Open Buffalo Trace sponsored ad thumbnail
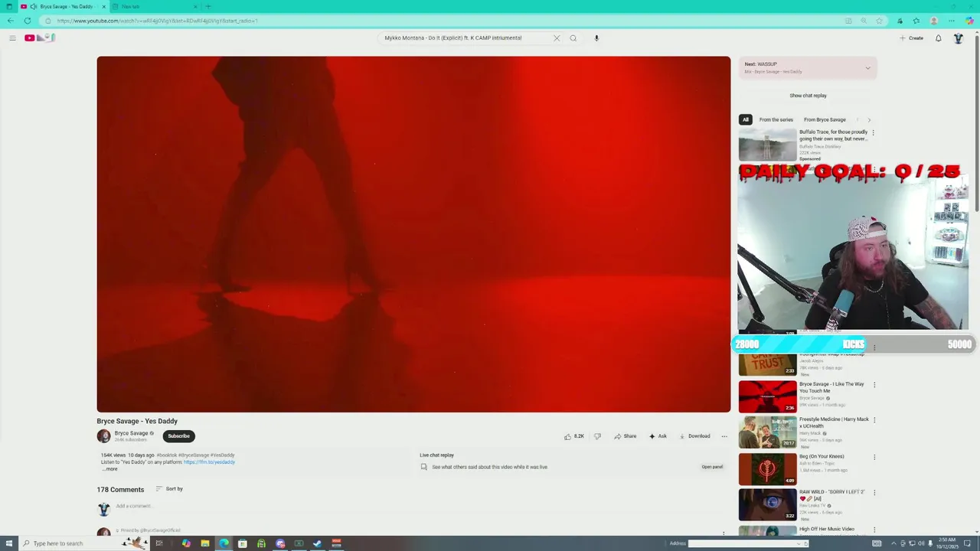980x551 pixels. pos(767,145)
